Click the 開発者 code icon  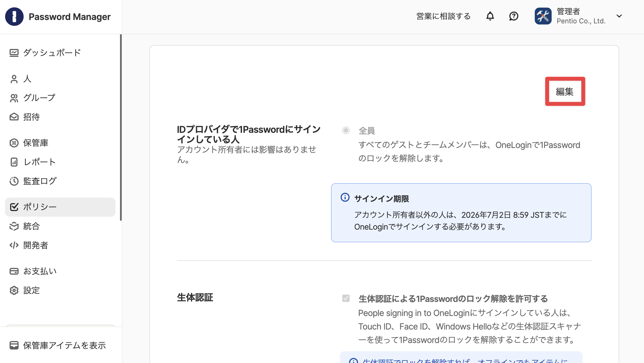[14, 245]
